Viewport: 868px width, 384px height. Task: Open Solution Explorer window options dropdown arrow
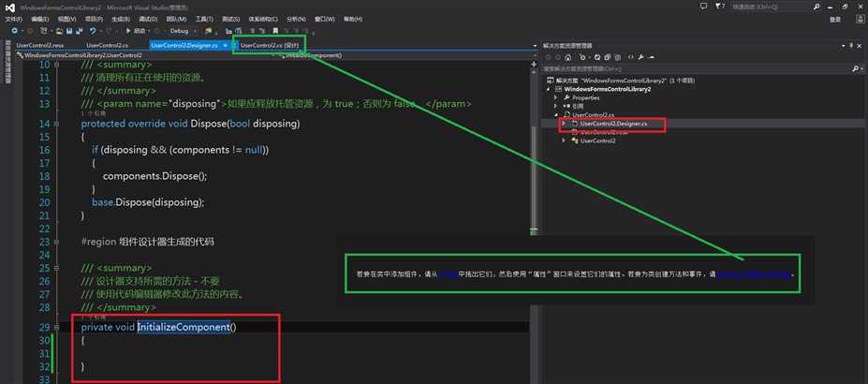pos(843,46)
